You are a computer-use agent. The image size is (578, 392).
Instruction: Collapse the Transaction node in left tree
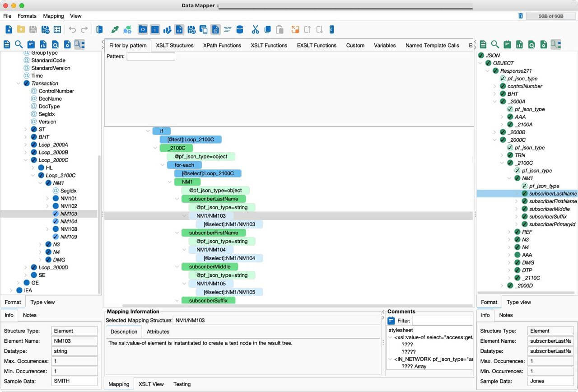point(19,83)
